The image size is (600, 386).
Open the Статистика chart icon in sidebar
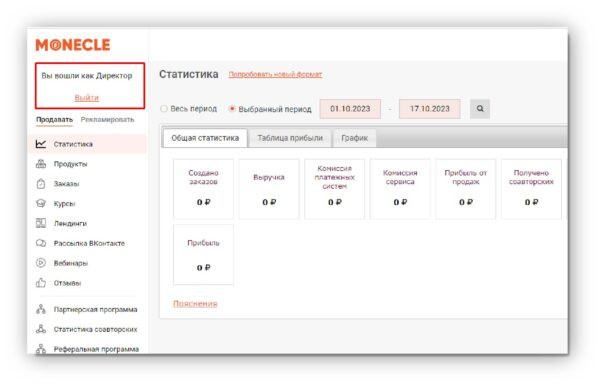(41, 144)
